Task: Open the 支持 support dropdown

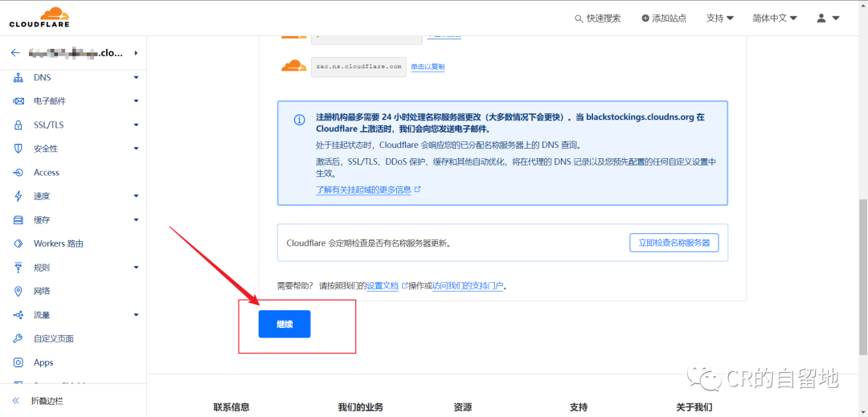Action: click(719, 18)
